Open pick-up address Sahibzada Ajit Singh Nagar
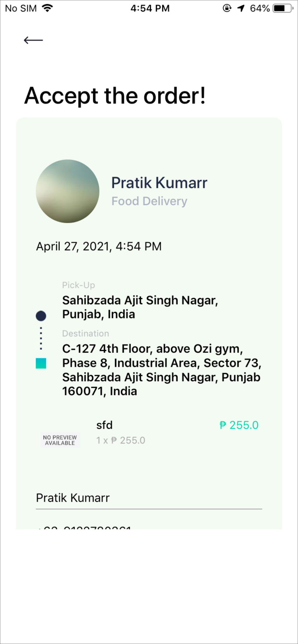The height and width of the screenshot is (644, 298). point(140,307)
